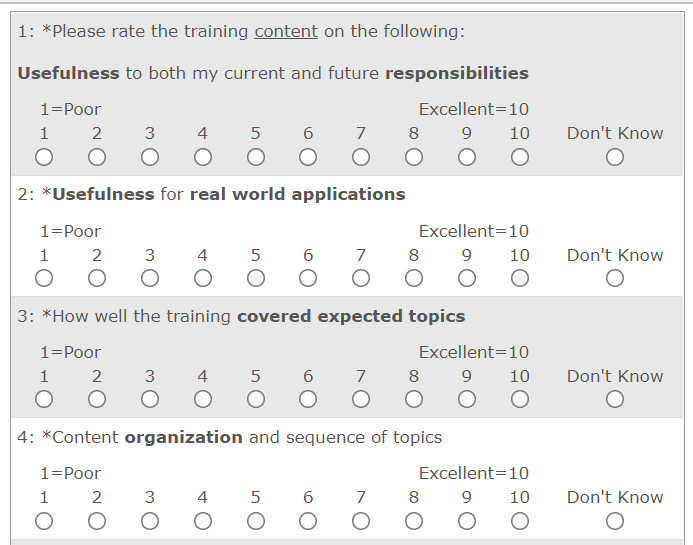Select 1 for content organization

coord(44,520)
